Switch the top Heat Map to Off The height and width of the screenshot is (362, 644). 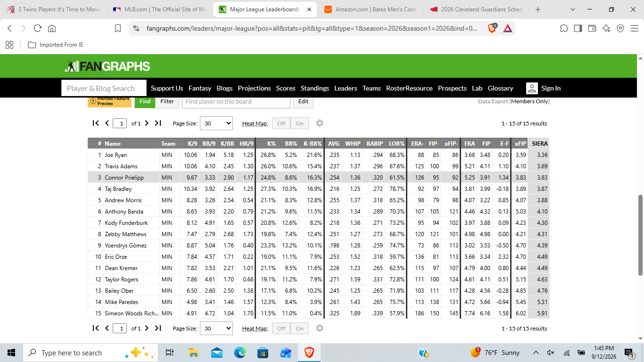tap(281, 123)
